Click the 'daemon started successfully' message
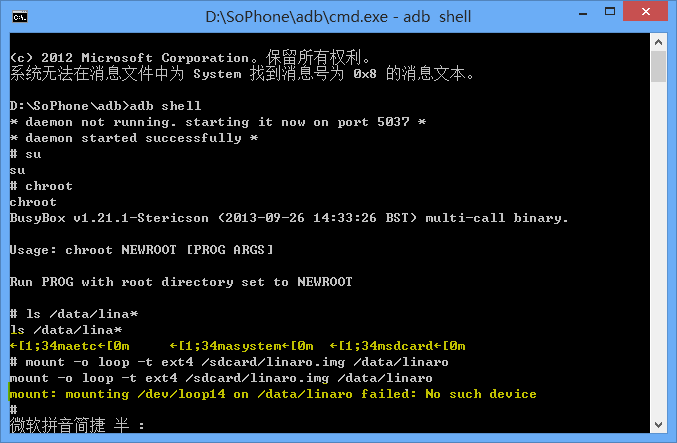The width and height of the screenshot is (677, 443). [134, 138]
